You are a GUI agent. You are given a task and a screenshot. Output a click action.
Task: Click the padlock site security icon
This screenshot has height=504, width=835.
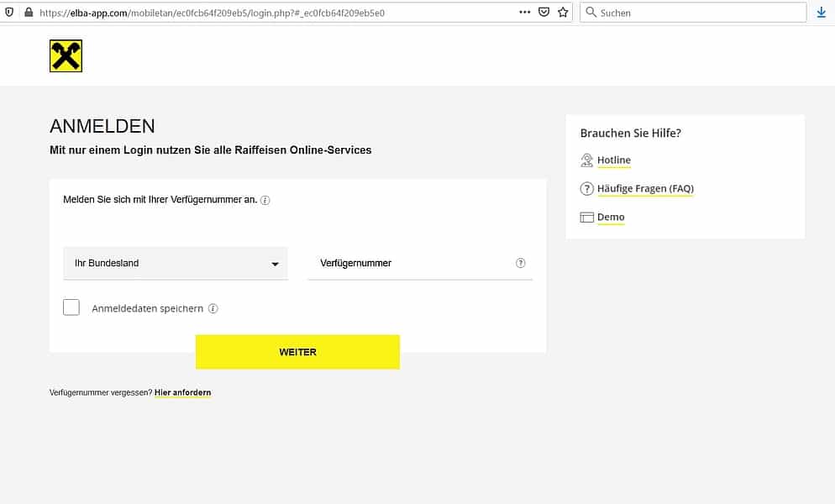click(29, 12)
